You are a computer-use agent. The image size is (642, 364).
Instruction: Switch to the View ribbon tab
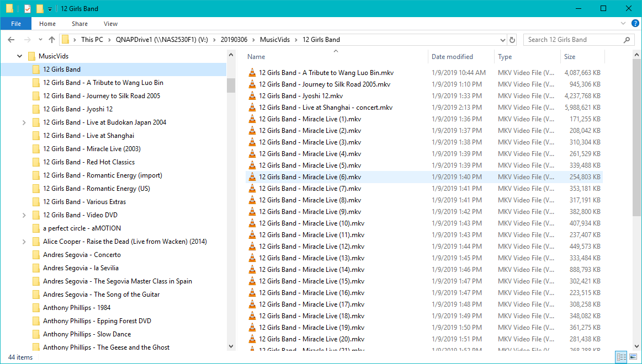tap(110, 24)
